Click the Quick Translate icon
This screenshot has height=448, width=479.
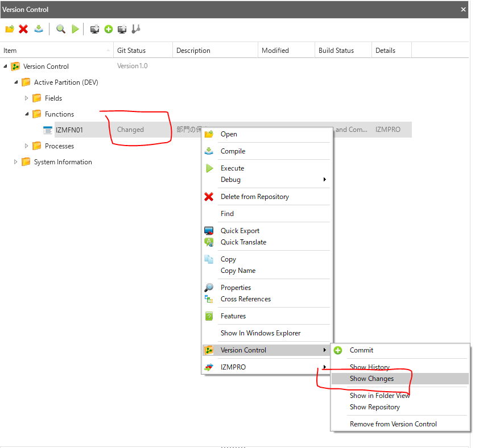[209, 242]
